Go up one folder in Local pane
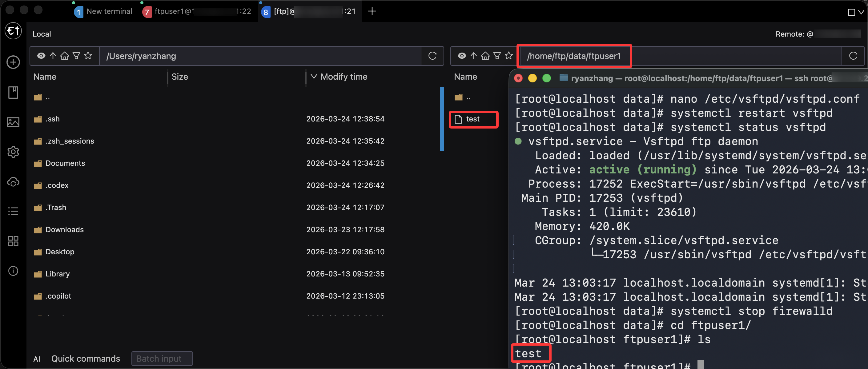This screenshot has width=868, height=369. [x=53, y=56]
